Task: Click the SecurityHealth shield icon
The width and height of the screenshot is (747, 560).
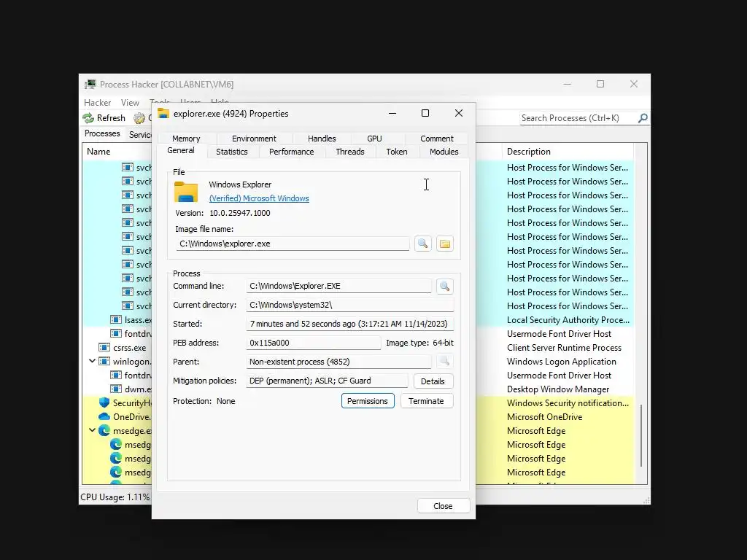Action: click(x=104, y=402)
